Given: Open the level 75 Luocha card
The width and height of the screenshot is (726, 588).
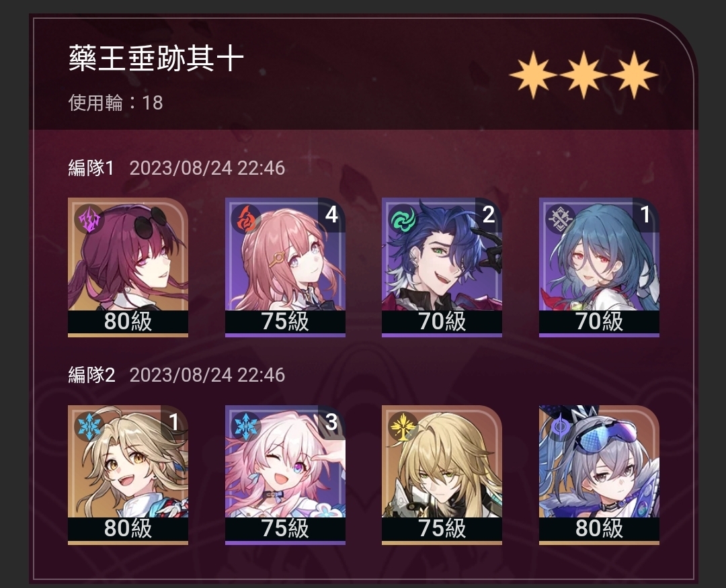Looking at the screenshot, I should pos(442,474).
